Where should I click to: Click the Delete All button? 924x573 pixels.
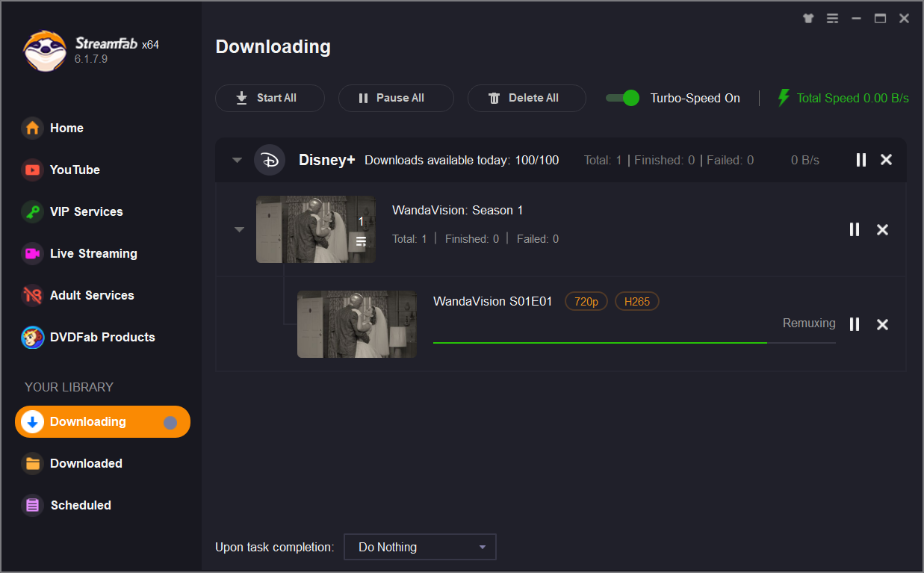(x=527, y=98)
